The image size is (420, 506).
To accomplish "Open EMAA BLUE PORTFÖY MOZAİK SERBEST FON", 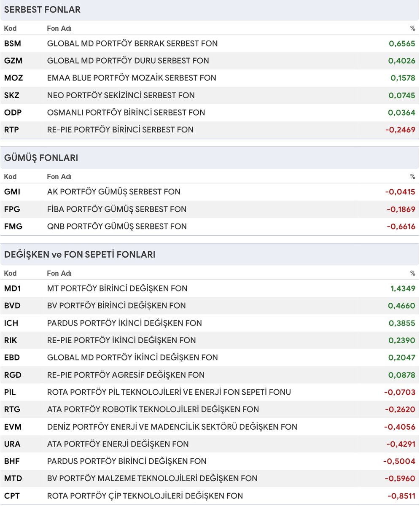I will coord(132,78).
